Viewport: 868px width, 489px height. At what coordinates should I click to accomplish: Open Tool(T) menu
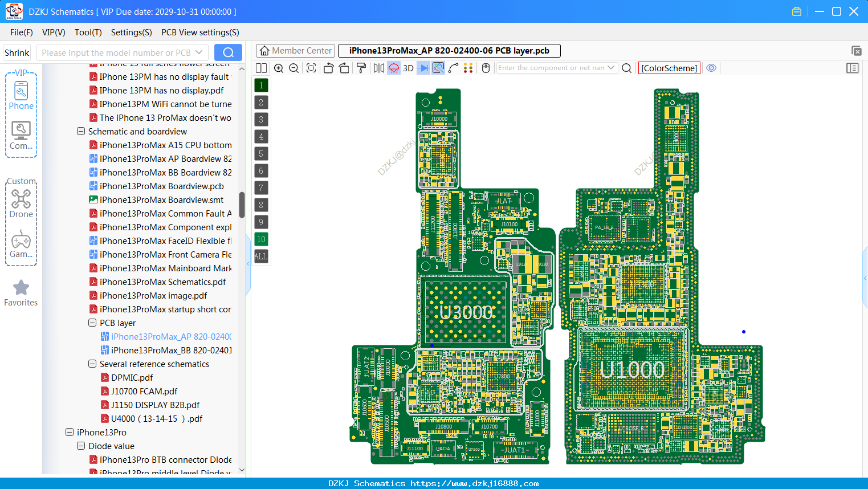pos(88,32)
